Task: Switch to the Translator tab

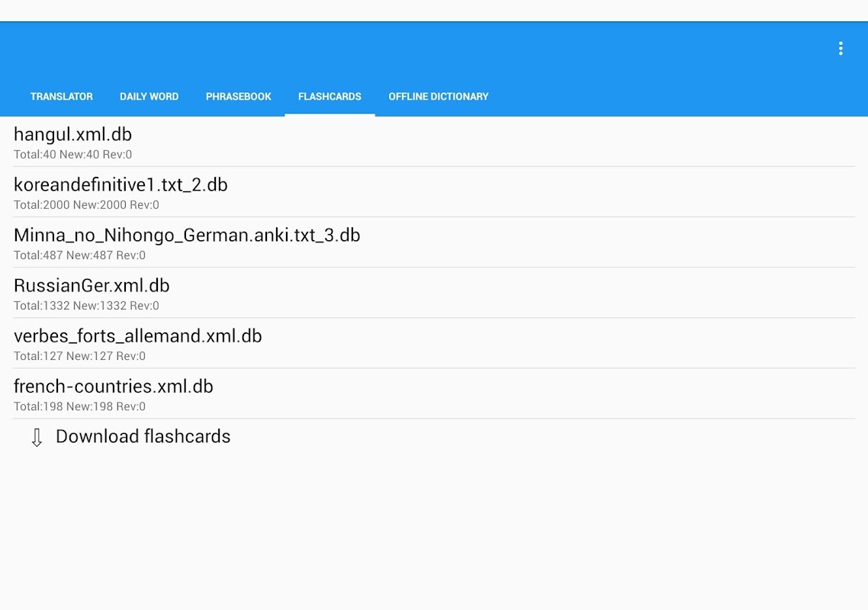Action: 62,96
